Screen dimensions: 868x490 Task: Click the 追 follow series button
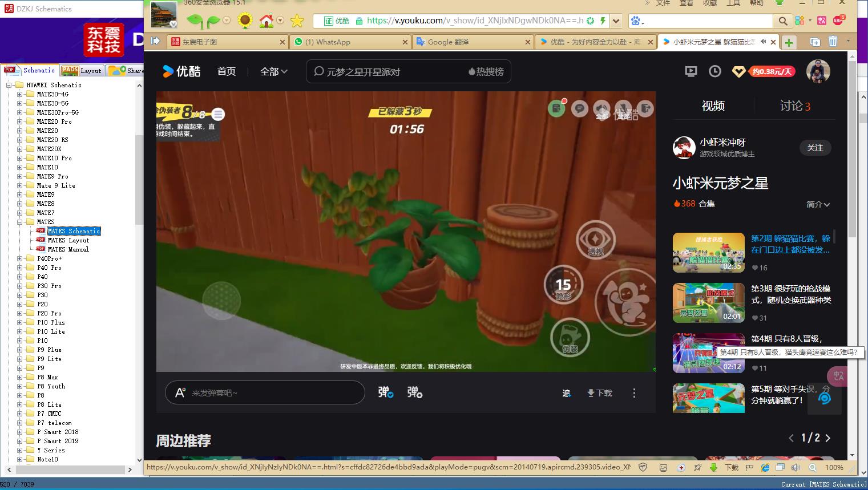click(x=566, y=393)
